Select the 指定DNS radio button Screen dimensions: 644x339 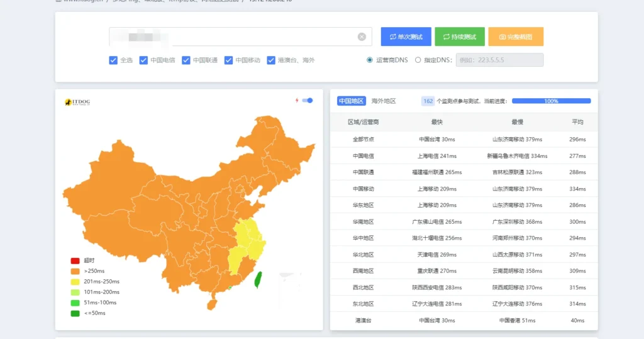pyautogui.click(x=418, y=60)
